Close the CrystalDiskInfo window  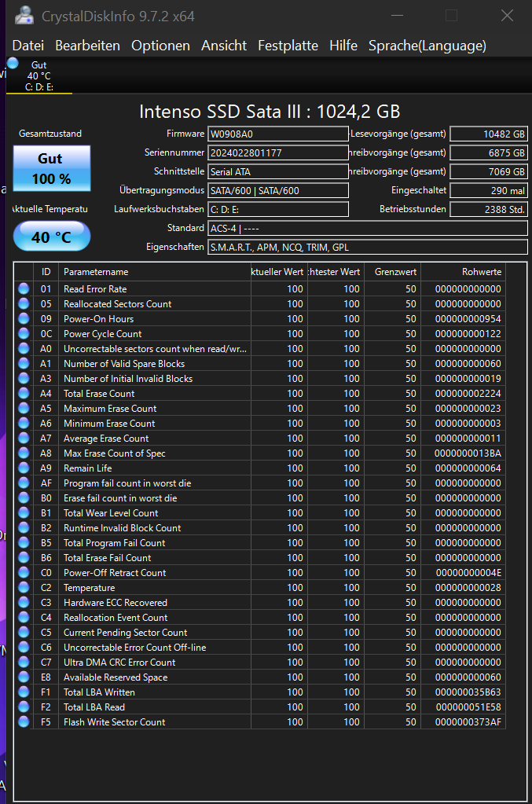[507, 16]
